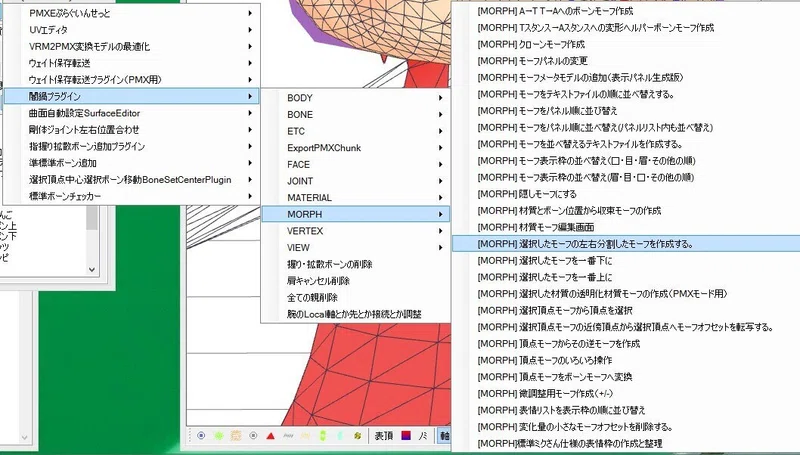Choose [MORPH] 選択したモーフを一番上に
The height and width of the screenshot is (455, 800).
click(x=626, y=277)
